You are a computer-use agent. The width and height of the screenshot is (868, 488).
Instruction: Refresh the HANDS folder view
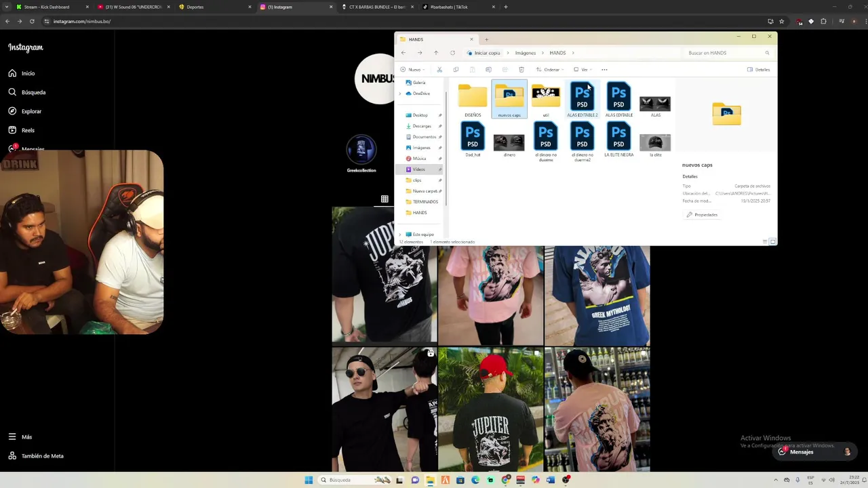[x=452, y=53]
